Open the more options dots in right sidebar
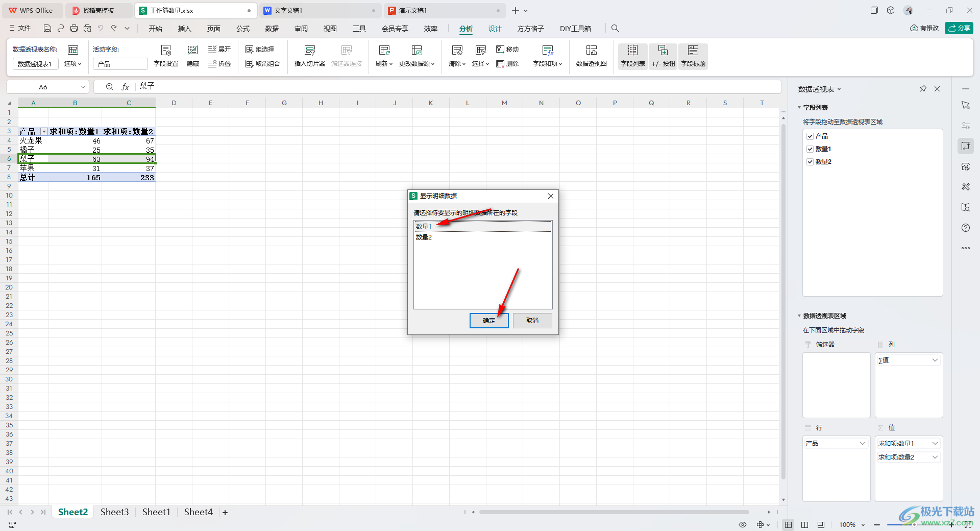Viewport: 980px width, 531px height. coord(966,248)
